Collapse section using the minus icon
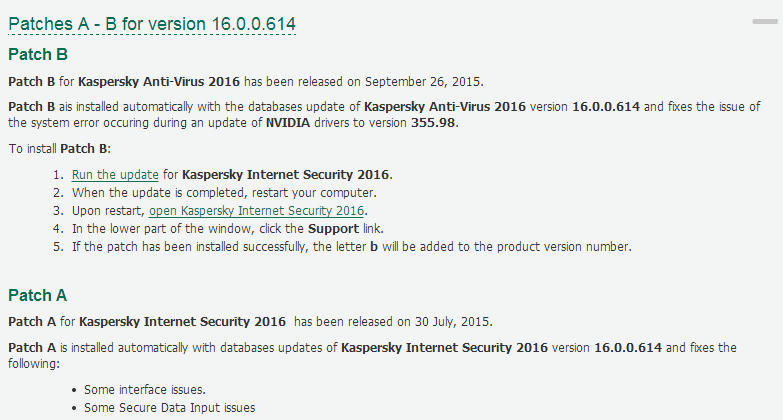 click(765, 21)
